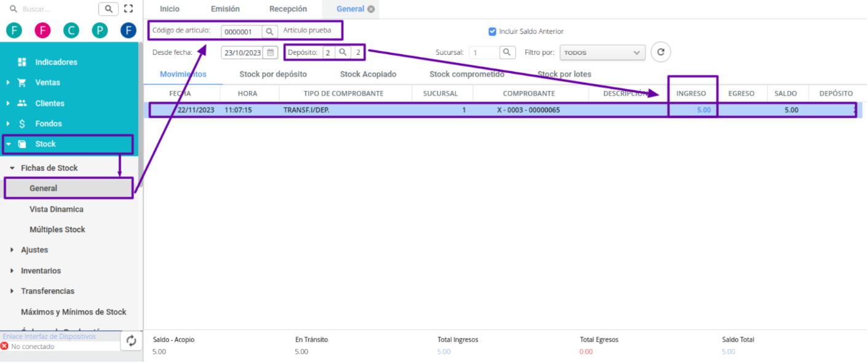868x363 pixels.
Task: Select the Movimientos tab
Action: [x=183, y=74]
